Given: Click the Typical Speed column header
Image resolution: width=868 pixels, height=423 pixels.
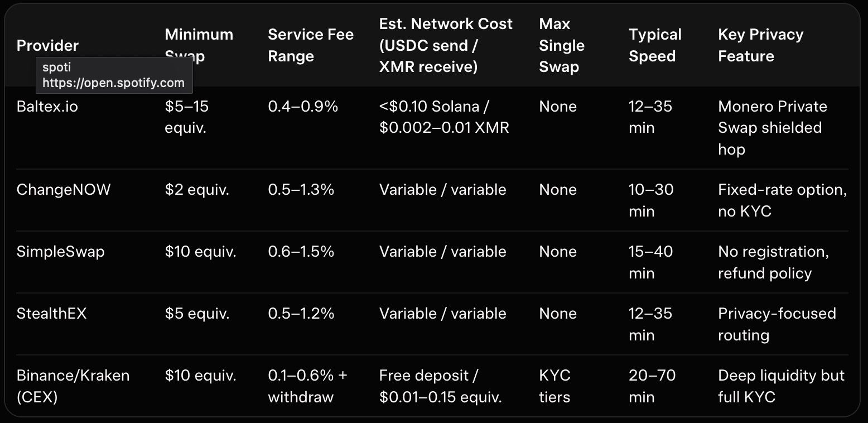Looking at the screenshot, I should pos(655,45).
